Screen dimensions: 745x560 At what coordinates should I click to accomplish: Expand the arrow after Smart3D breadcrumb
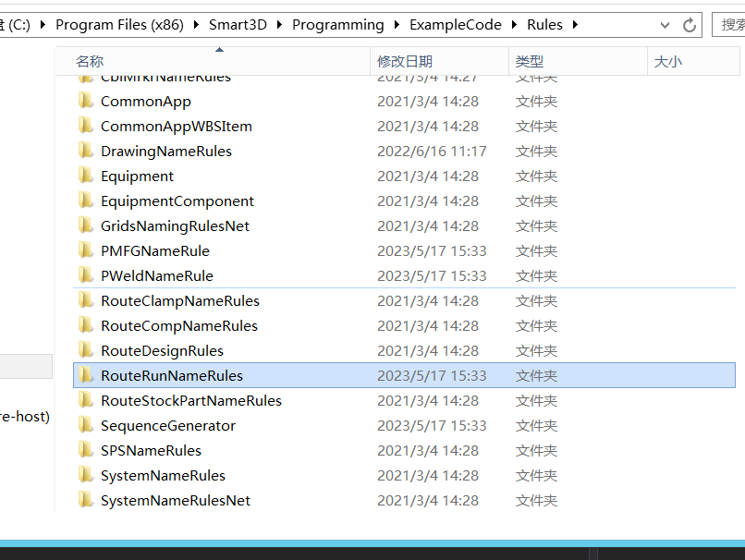tap(279, 25)
